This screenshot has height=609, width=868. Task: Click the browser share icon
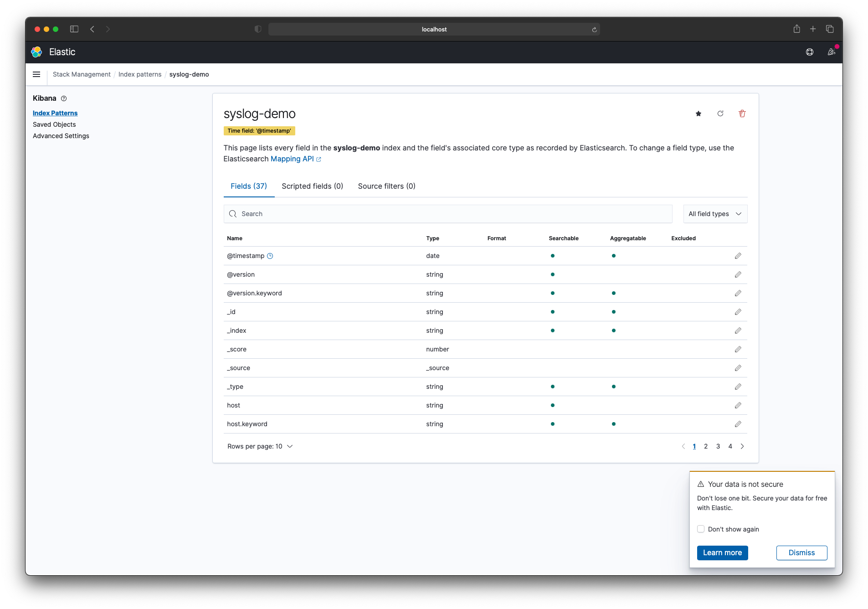pyautogui.click(x=796, y=29)
